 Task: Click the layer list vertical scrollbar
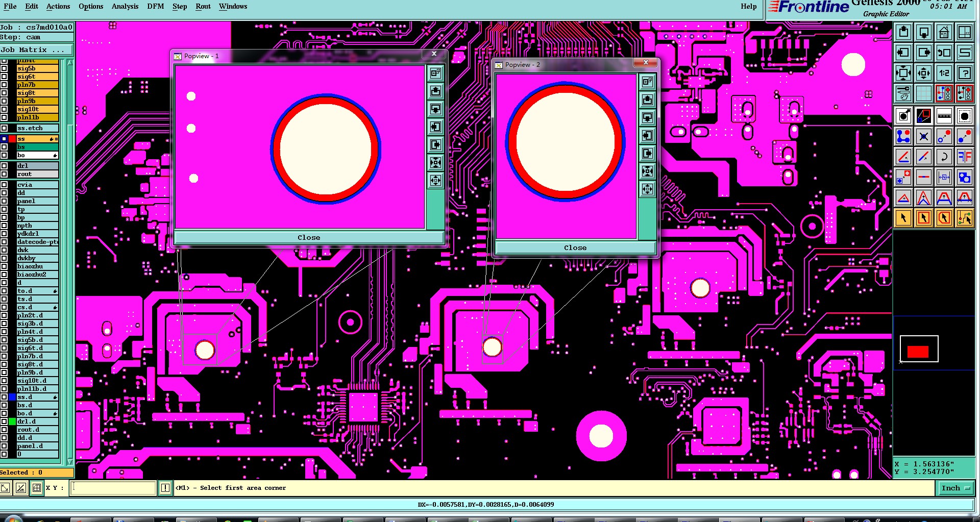[70, 261]
